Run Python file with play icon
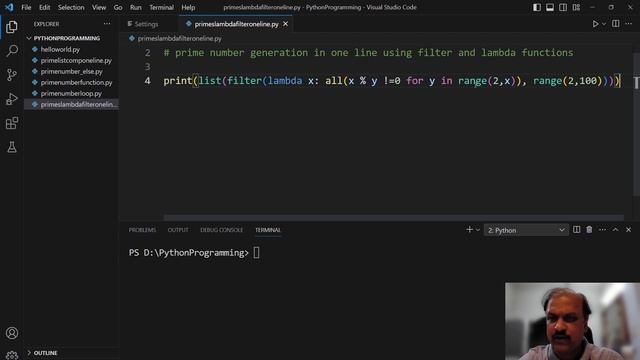Image resolution: width=640 pixels, height=360 pixels. coord(595,24)
